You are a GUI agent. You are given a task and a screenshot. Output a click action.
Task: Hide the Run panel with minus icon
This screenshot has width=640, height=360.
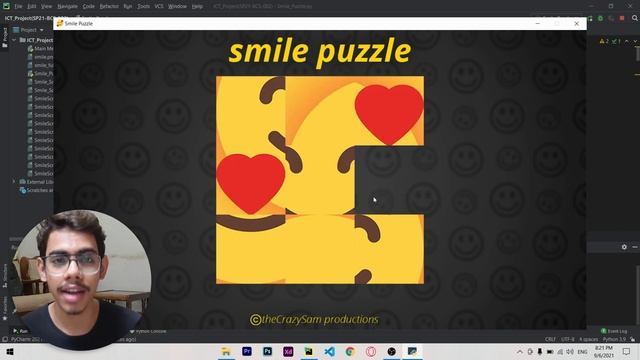tap(635, 247)
